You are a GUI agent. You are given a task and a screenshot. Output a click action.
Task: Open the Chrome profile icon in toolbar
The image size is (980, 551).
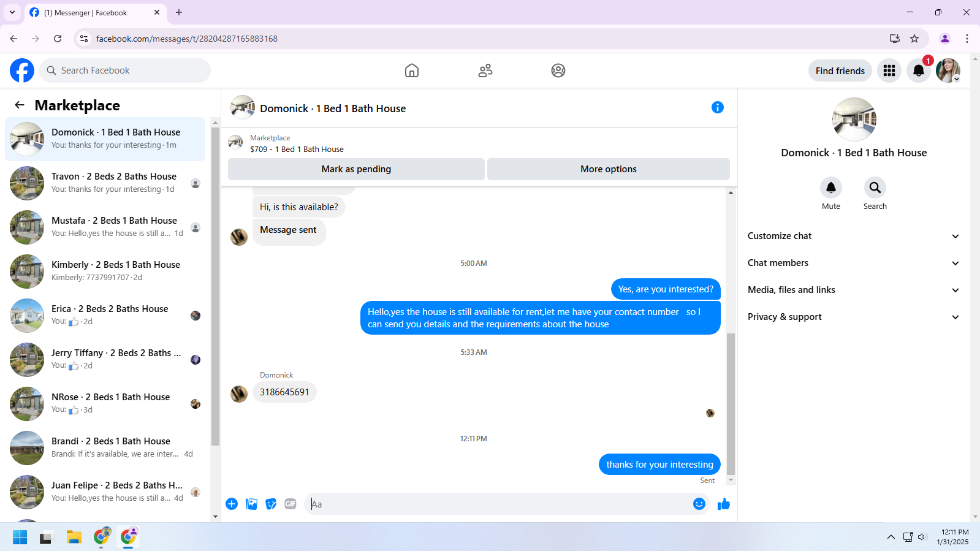[945, 39]
